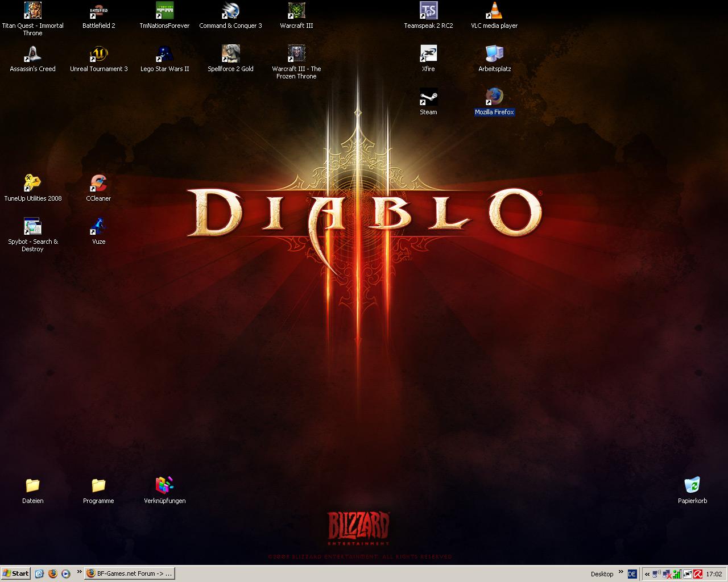The height and width of the screenshot is (582, 728).
Task: Launch Firefox from Quick Launch bar
Action: tap(52, 573)
